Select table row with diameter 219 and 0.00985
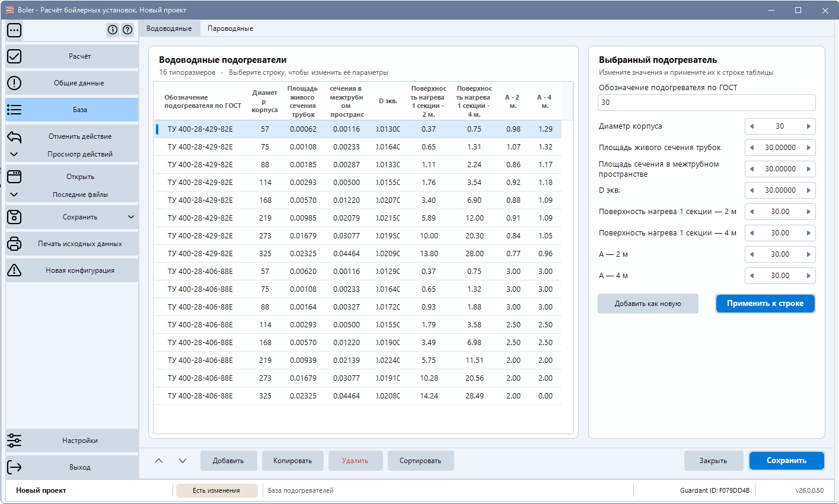The width and height of the screenshot is (839, 504). 358,218
